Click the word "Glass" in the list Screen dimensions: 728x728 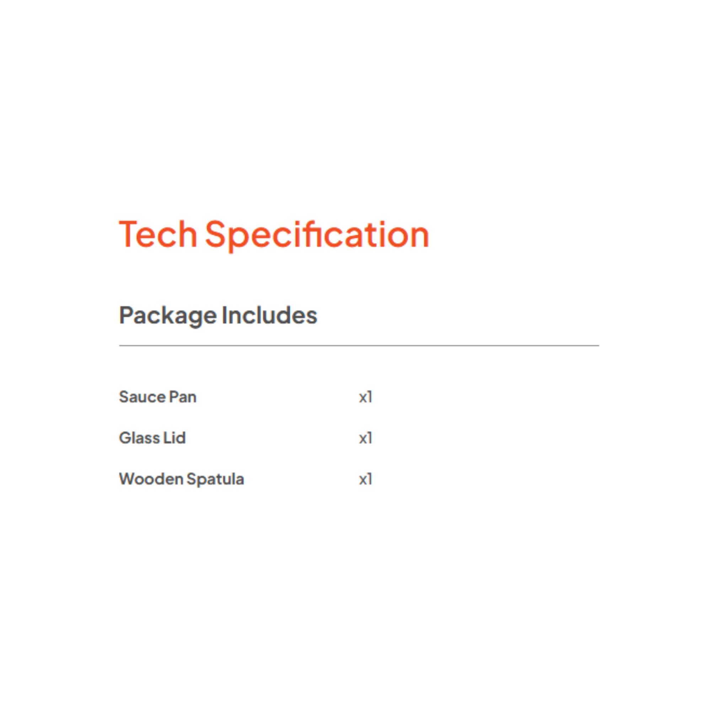(x=139, y=438)
